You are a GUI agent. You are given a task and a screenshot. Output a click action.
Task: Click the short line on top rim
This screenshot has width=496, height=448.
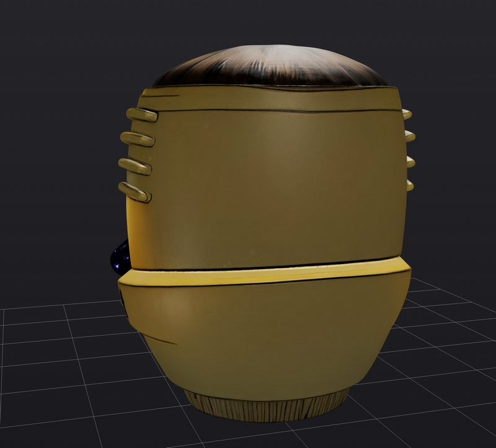(x=161, y=95)
